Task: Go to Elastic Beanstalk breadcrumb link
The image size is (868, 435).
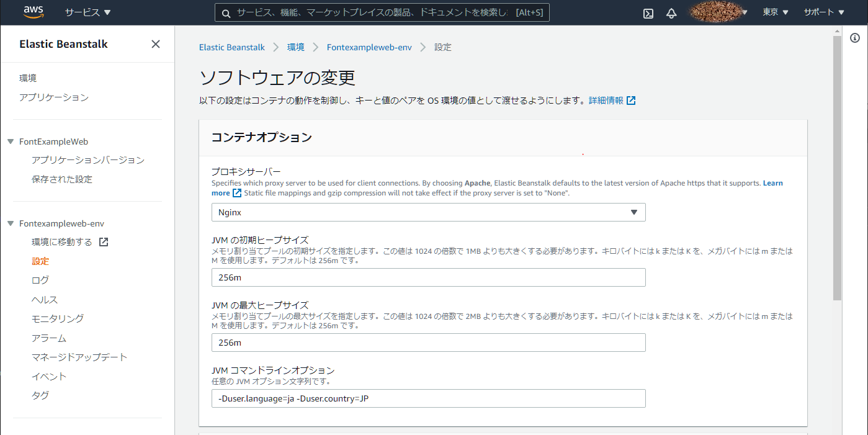Action: (x=232, y=47)
